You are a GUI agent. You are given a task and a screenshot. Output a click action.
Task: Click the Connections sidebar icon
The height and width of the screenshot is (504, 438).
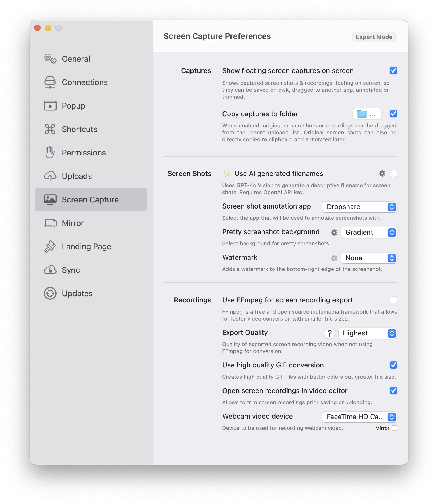[50, 82]
